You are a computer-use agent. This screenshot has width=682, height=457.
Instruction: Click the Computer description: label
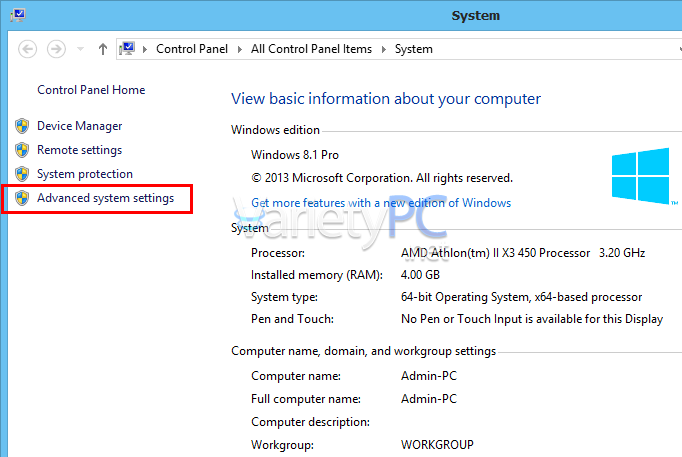point(311,422)
